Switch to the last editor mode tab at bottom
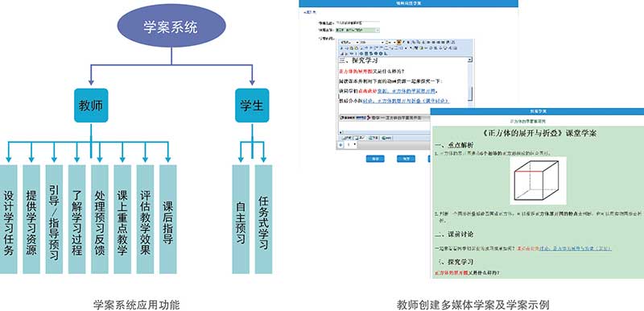Viewport: 644px width, 311px height. [x=386, y=138]
